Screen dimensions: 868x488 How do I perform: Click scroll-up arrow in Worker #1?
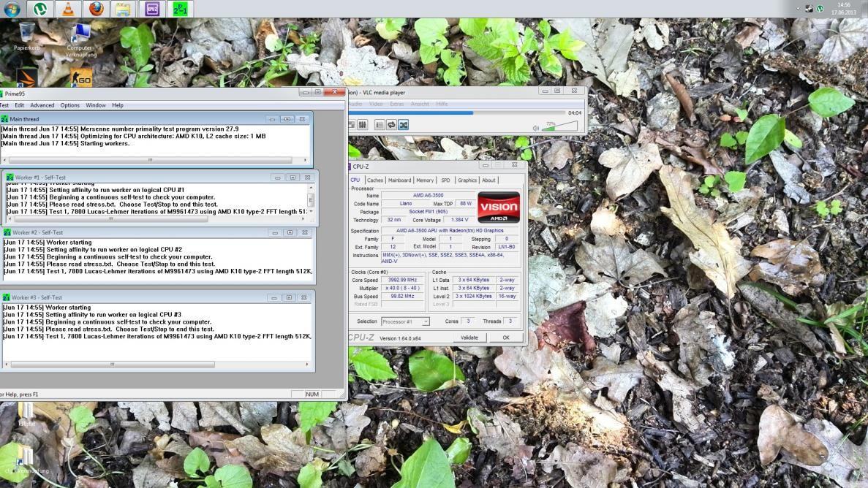pos(311,188)
